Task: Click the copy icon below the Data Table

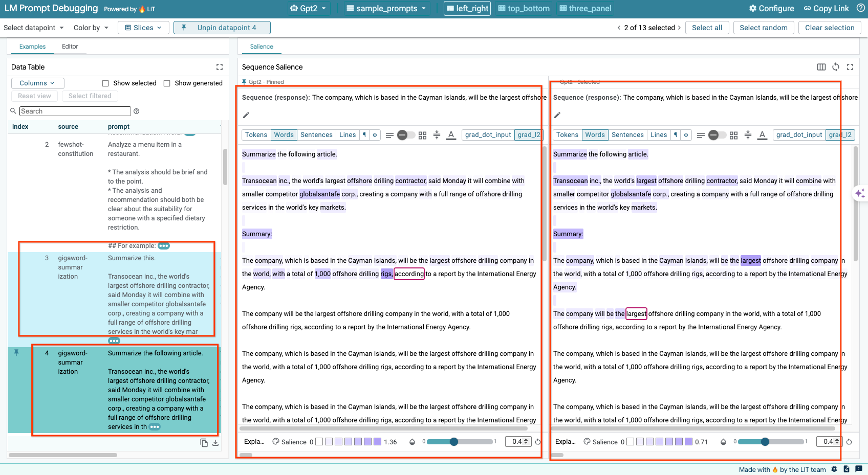Action: pyautogui.click(x=204, y=442)
